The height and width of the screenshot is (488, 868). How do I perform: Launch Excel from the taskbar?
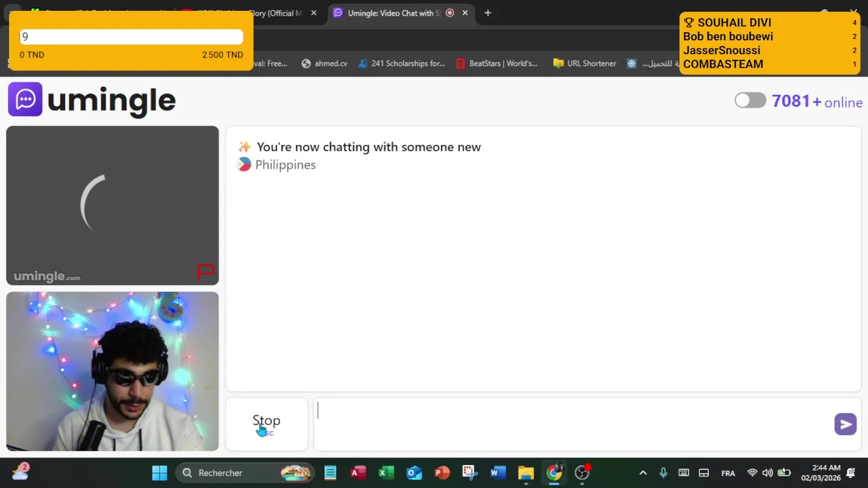click(387, 472)
